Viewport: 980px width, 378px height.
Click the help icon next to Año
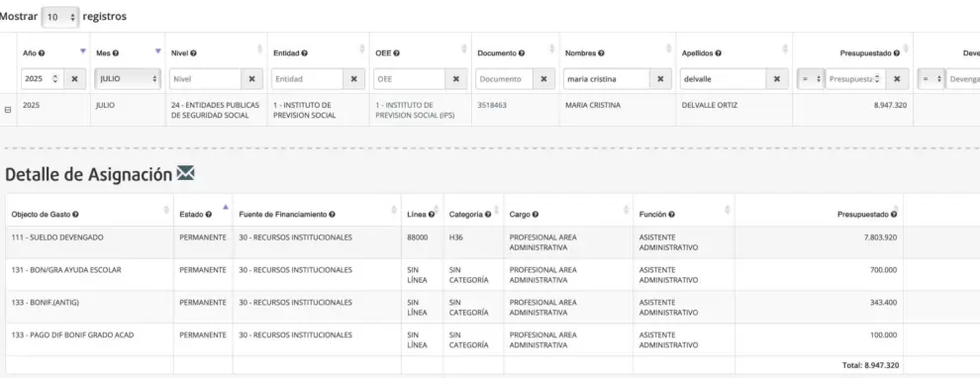42,53
